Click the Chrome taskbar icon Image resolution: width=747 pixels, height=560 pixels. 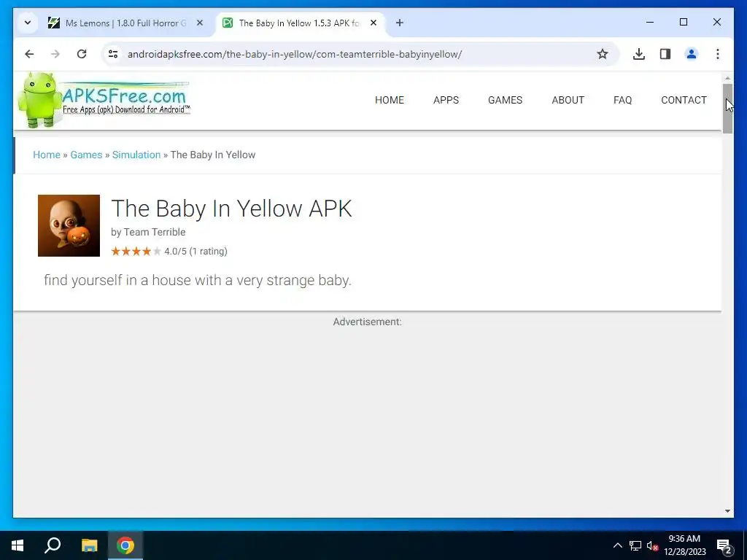pyautogui.click(x=125, y=545)
